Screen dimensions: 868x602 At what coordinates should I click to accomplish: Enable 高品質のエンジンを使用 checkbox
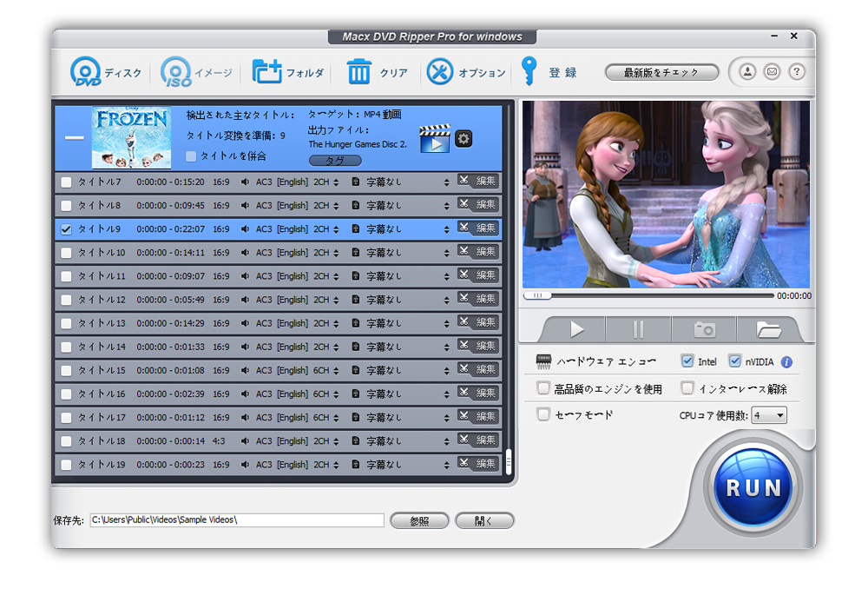point(543,388)
